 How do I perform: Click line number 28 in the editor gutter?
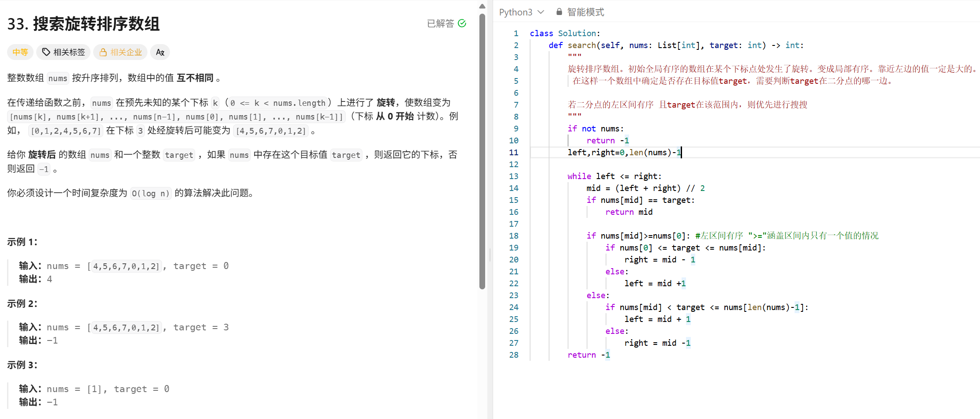[513, 355]
